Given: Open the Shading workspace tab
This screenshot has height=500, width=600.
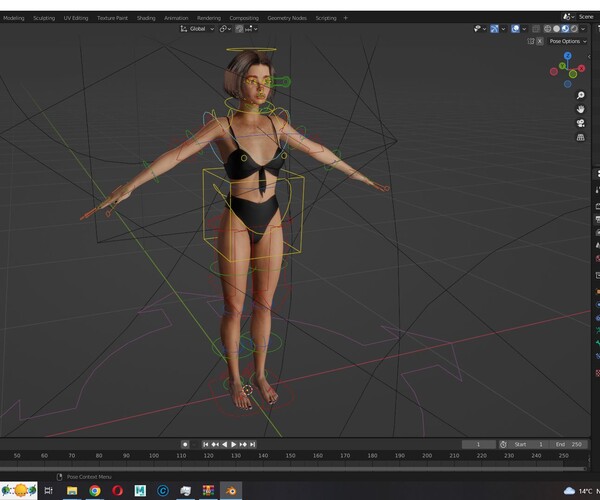Looking at the screenshot, I should [146, 18].
